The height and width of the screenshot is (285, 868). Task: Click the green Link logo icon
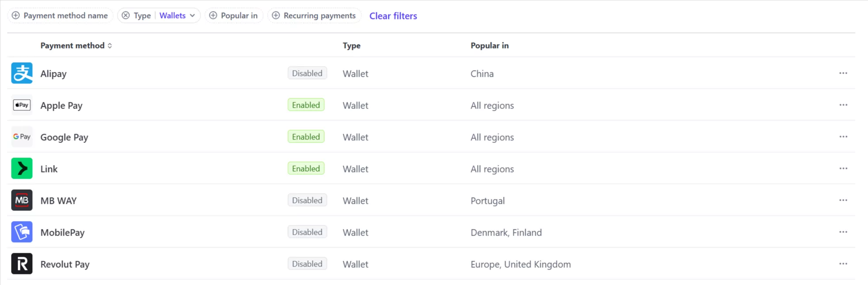22,169
